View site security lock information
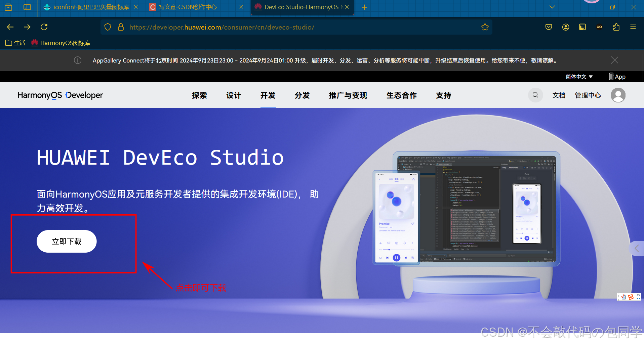This screenshot has height=343, width=644. tap(121, 27)
